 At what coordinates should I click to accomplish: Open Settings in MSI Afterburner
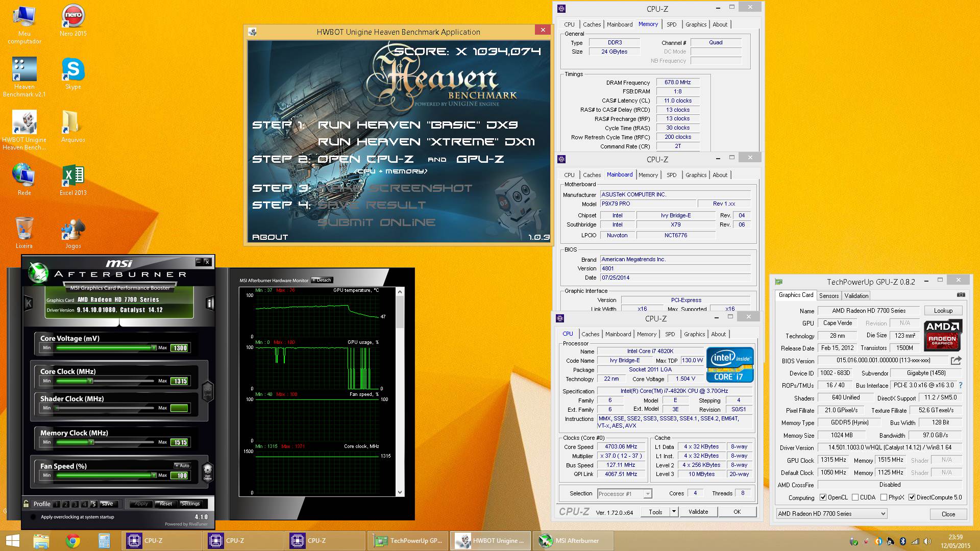coord(190,504)
